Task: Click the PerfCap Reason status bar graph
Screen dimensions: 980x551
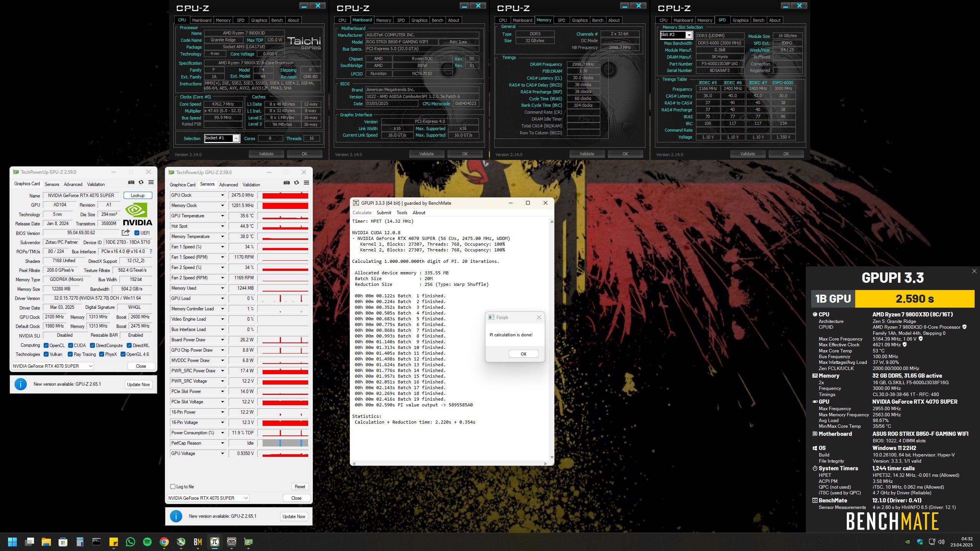Action: click(283, 443)
